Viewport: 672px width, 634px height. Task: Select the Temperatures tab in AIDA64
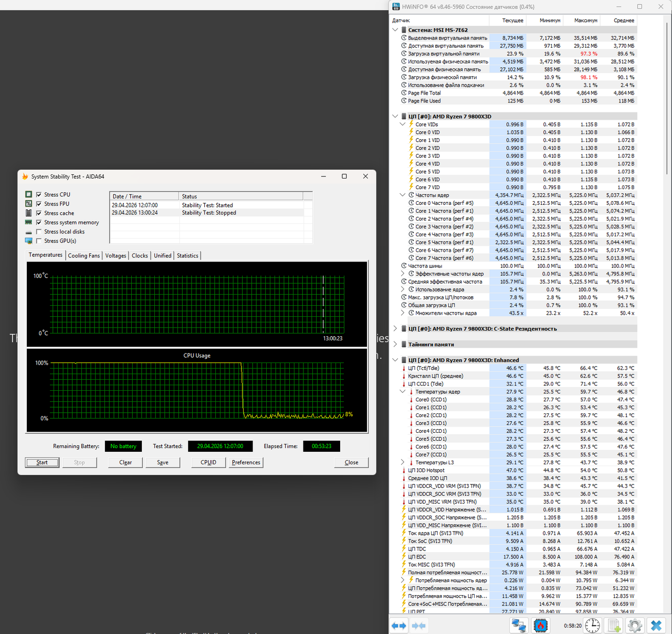46,255
